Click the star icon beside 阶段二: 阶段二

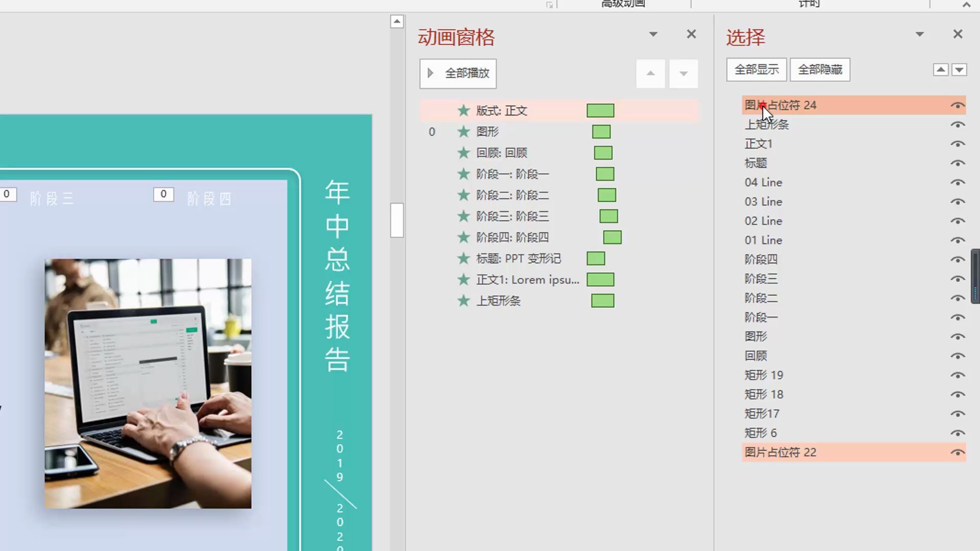point(463,195)
